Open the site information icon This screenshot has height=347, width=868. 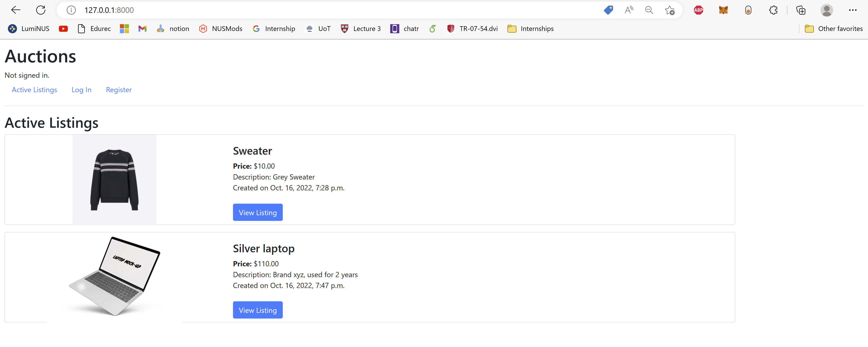(x=71, y=10)
